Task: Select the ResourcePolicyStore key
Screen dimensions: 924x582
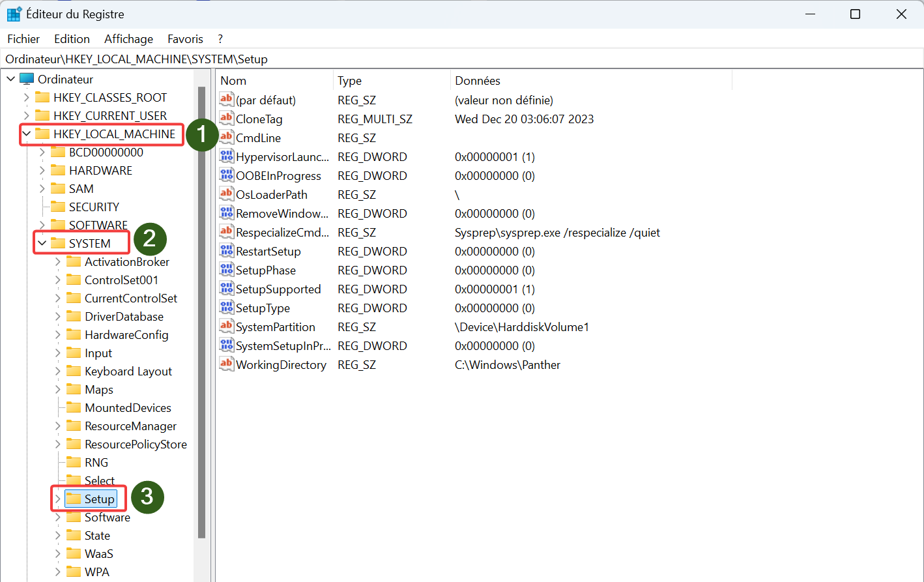Action: 136,444
